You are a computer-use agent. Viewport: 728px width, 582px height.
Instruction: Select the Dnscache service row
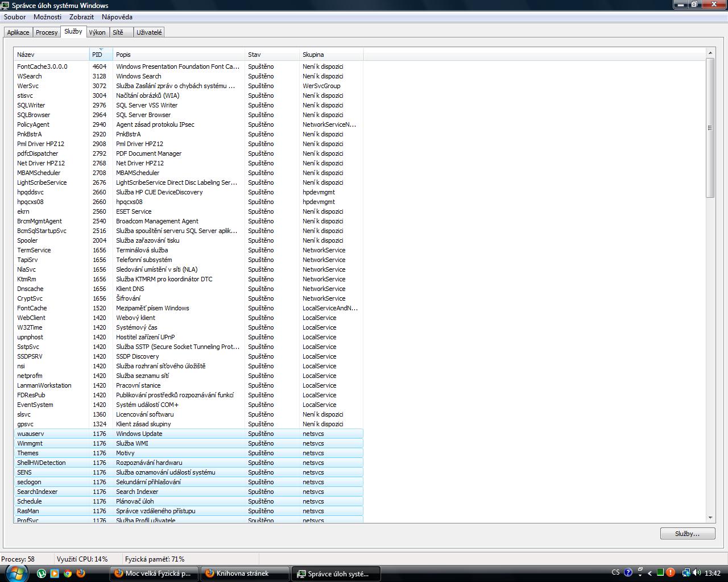coord(188,289)
